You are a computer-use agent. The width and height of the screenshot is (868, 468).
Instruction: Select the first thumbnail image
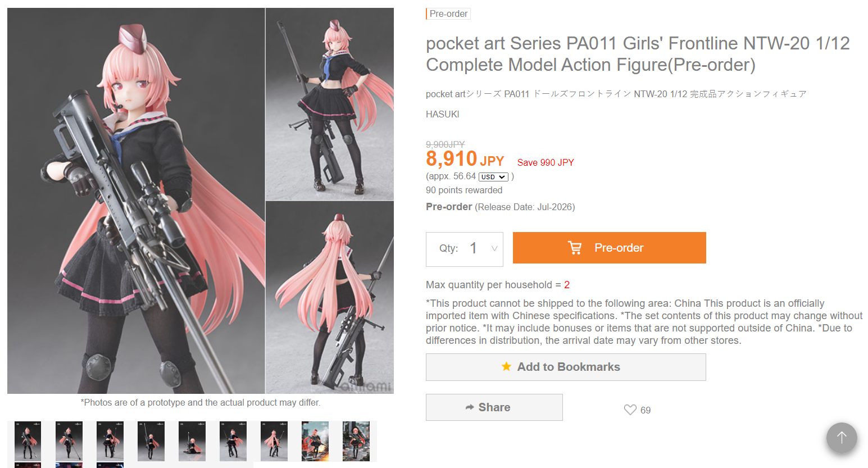click(28, 441)
